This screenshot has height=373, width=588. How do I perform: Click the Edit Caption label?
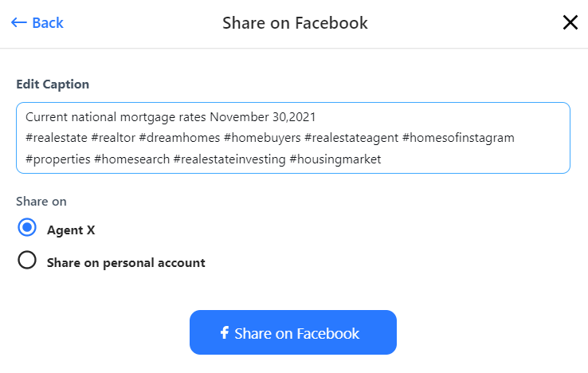coord(53,84)
